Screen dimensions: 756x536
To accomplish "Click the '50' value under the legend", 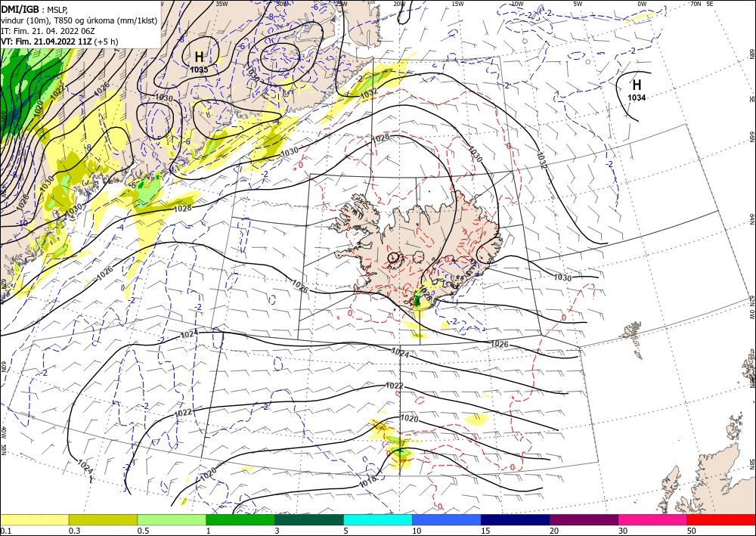I will (x=692, y=531).
